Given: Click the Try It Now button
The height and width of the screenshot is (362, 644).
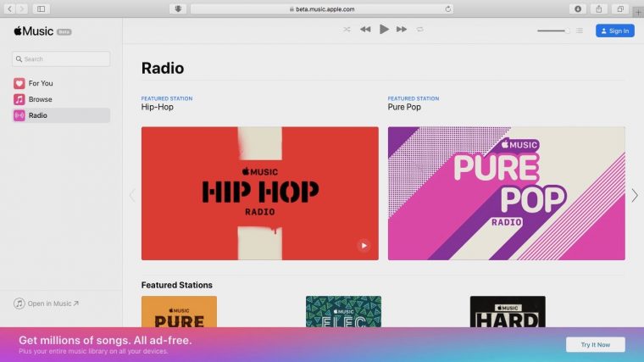Looking at the screenshot, I should click(595, 344).
